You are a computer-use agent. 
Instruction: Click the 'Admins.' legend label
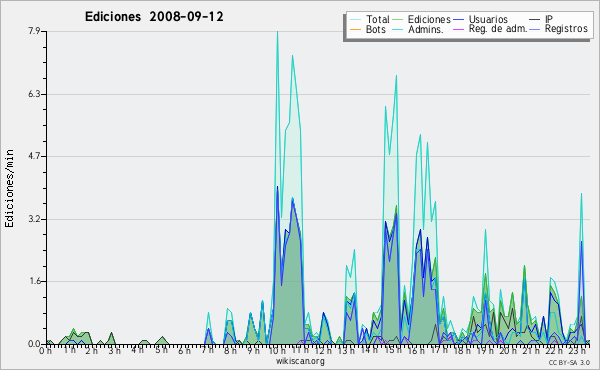[x=426, y=29]
